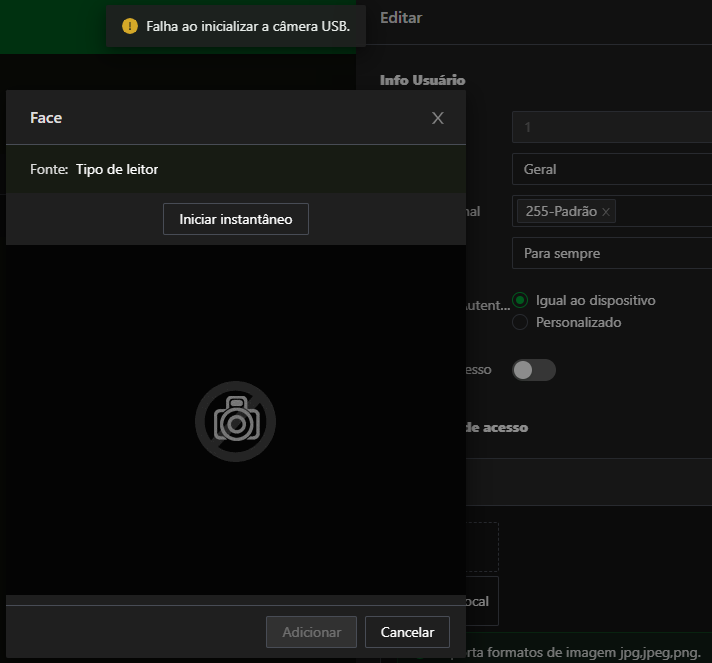Click the 'Tipo de leitor' source text
712x663 pixels.
coord(117,169)
